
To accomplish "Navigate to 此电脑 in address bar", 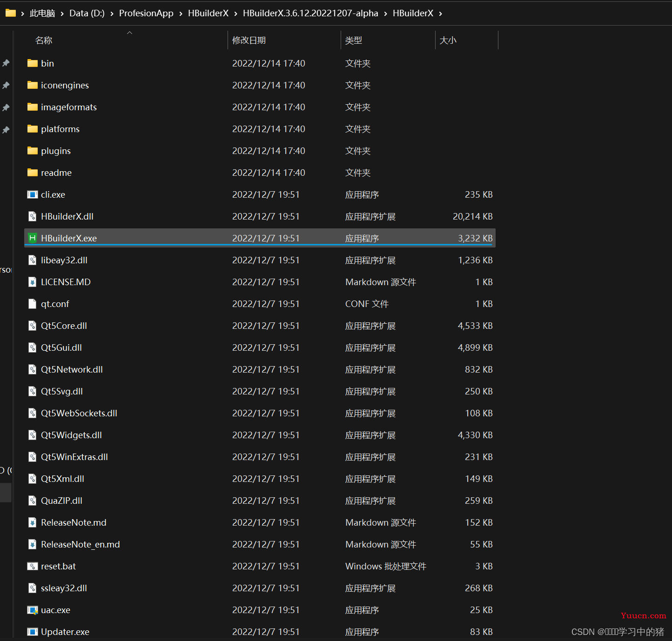I will (x=42, y=13).
